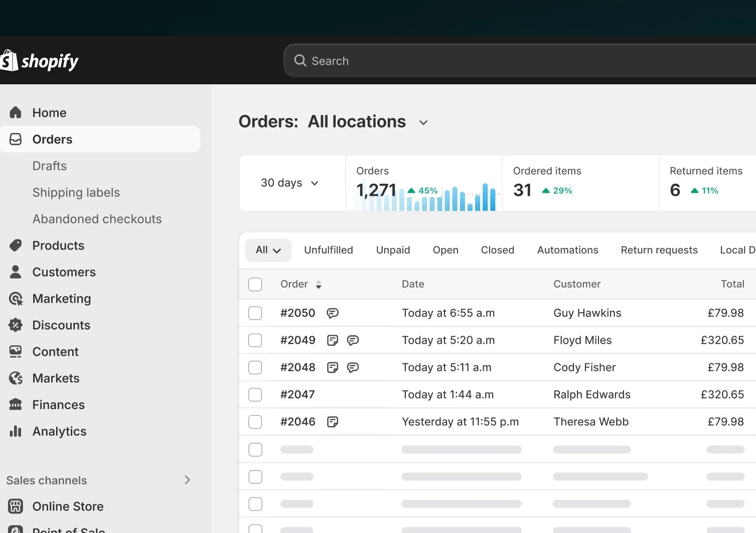
Task: Expand the Sales channels section
Action: tap(187, 480)
